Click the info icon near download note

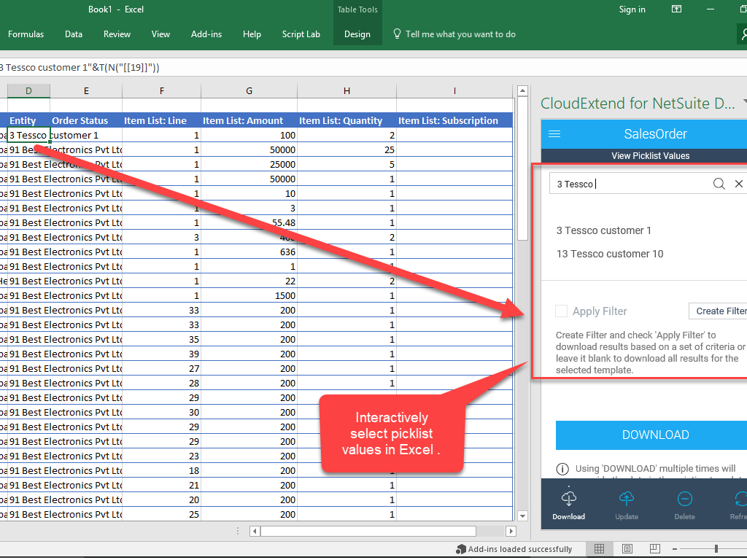pos(562,469)
